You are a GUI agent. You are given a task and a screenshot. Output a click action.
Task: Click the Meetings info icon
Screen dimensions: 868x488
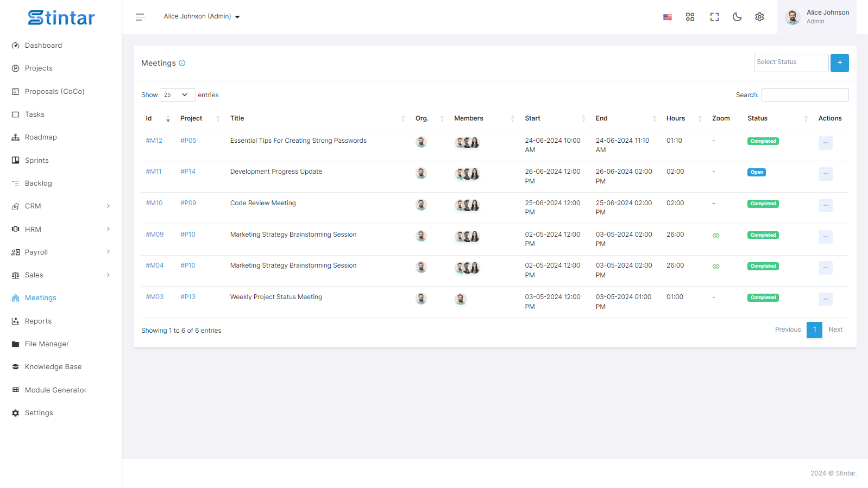[182, 63]
